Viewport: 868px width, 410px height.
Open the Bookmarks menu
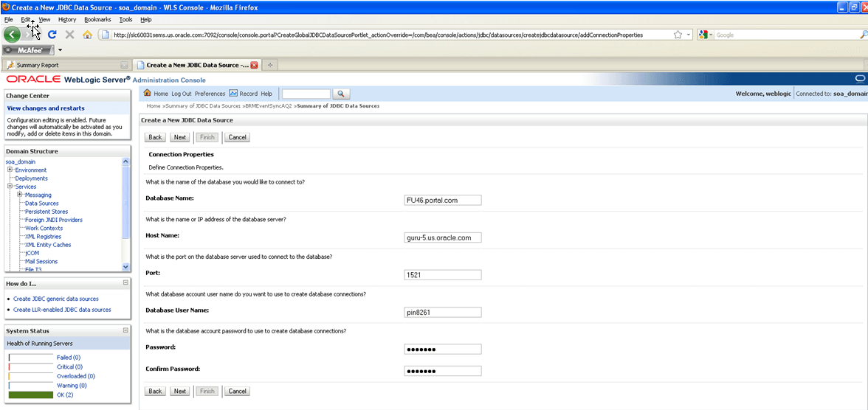[97, 19]
